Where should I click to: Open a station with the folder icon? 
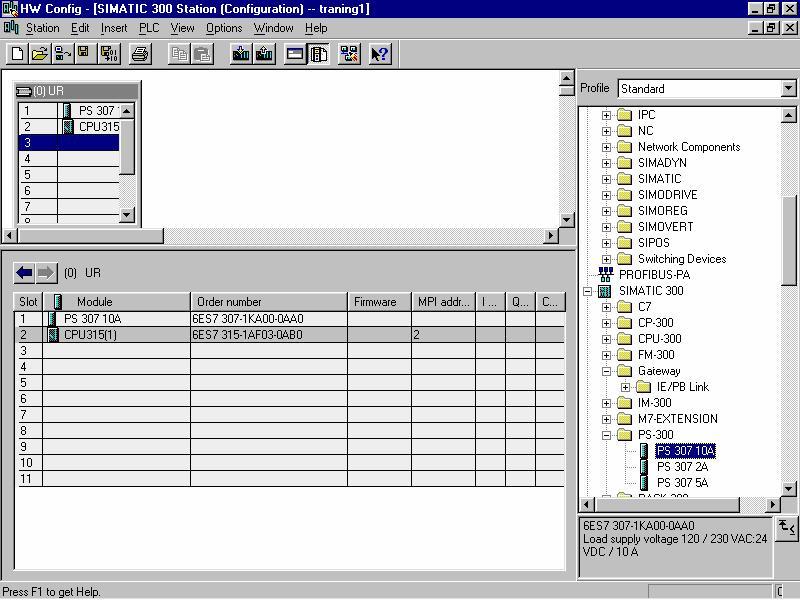[x=39, y=54]
